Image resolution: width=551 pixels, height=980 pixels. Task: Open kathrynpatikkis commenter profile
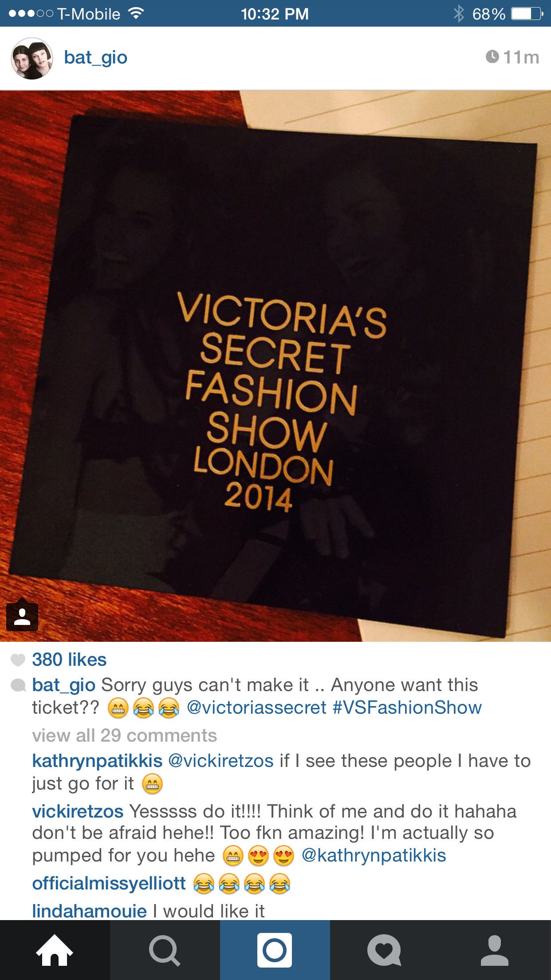point(97,761)
